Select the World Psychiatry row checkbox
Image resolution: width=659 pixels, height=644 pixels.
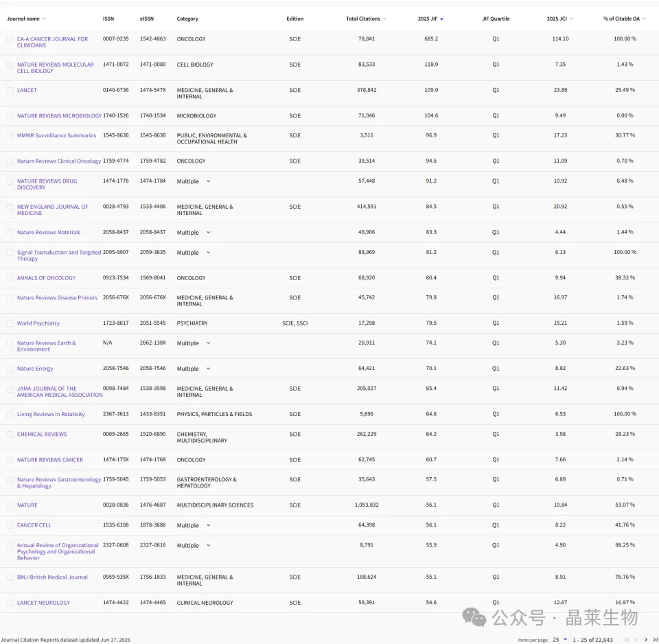[x=10, y=323]
